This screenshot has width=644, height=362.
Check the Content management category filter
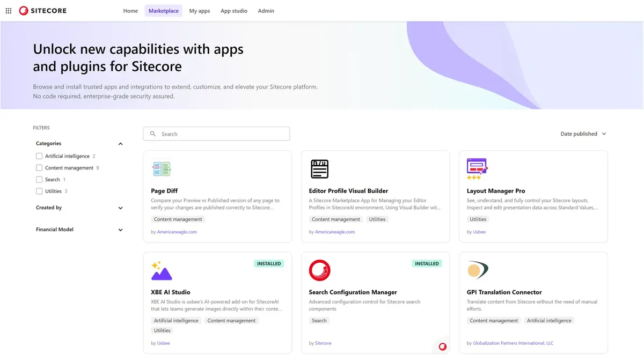tap(39, 167)
